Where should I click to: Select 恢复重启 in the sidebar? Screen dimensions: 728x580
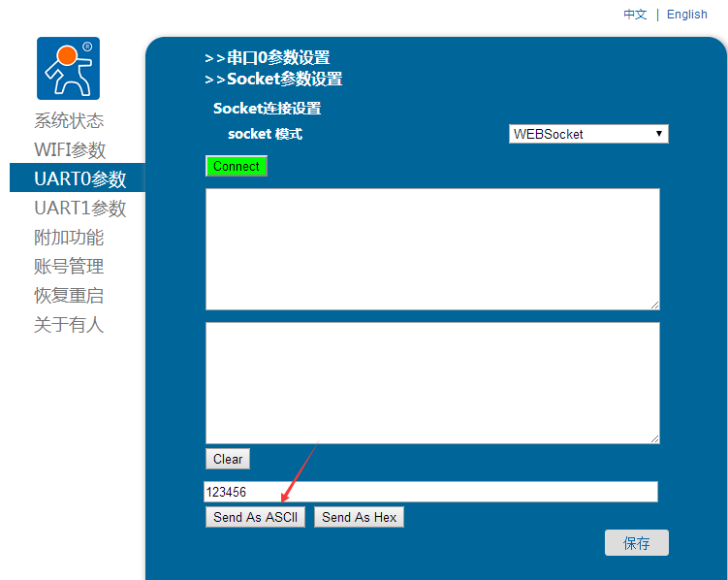69,296
